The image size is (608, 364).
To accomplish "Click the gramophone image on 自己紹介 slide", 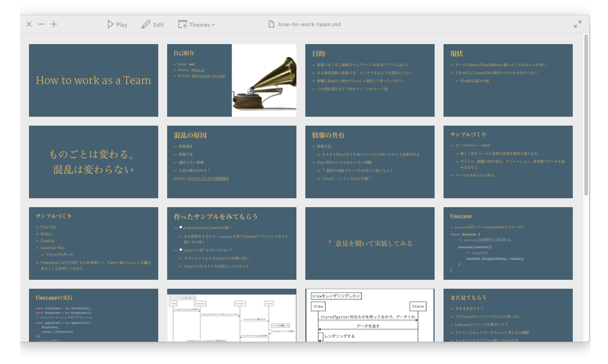I will point(264,80).
